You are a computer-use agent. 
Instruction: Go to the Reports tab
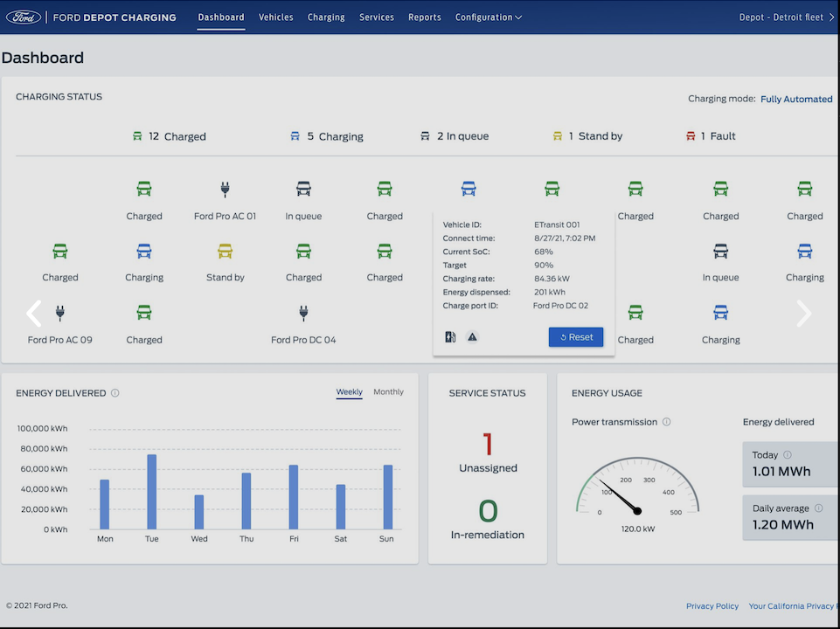pos(424,17)
